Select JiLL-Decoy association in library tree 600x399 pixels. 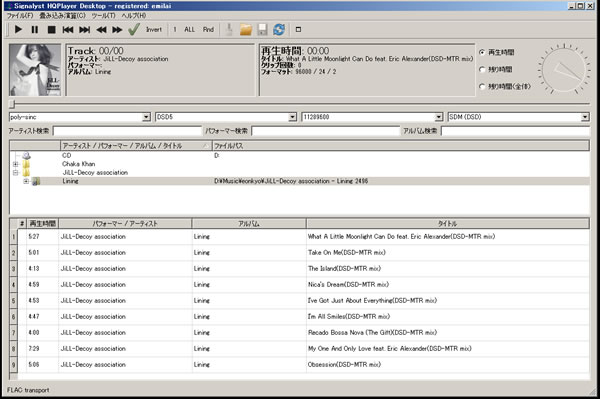point(95,173)
